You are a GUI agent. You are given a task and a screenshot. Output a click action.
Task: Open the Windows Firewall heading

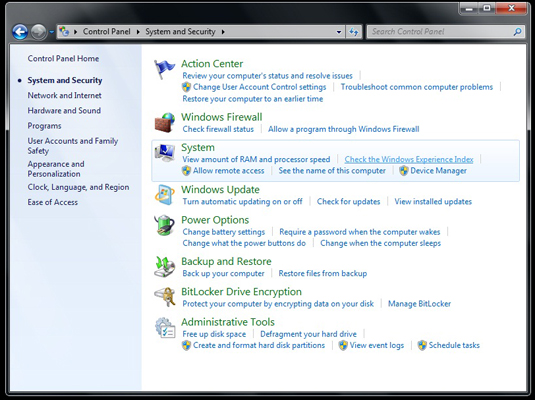[x=221, y=117]
